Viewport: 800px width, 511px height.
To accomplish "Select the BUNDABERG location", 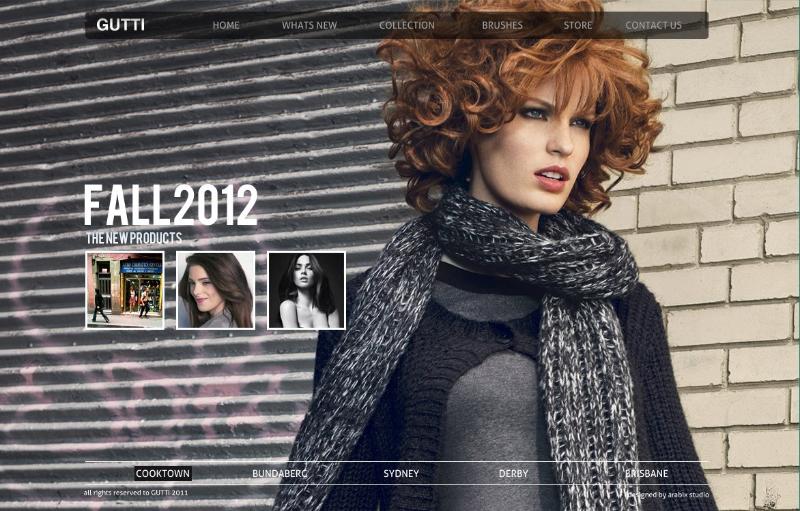I will pyautogui.click(x=280, y=473).
